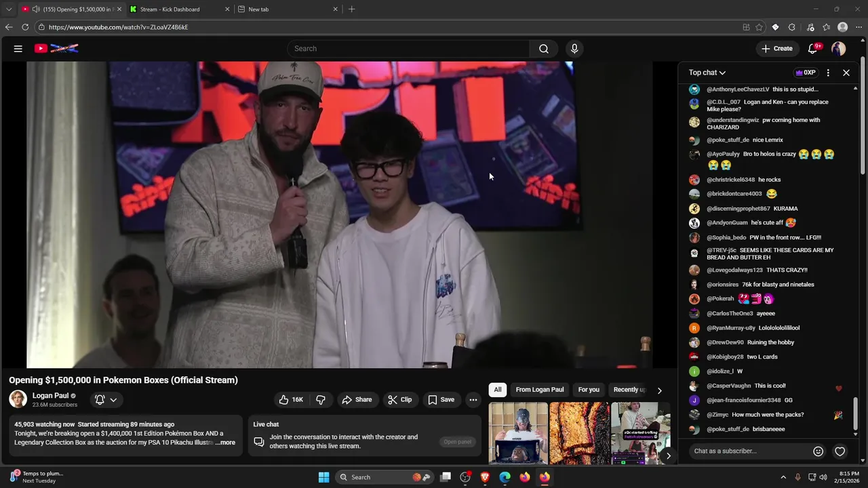Click the Windows taskbar Search box

(x=385, y=477)
